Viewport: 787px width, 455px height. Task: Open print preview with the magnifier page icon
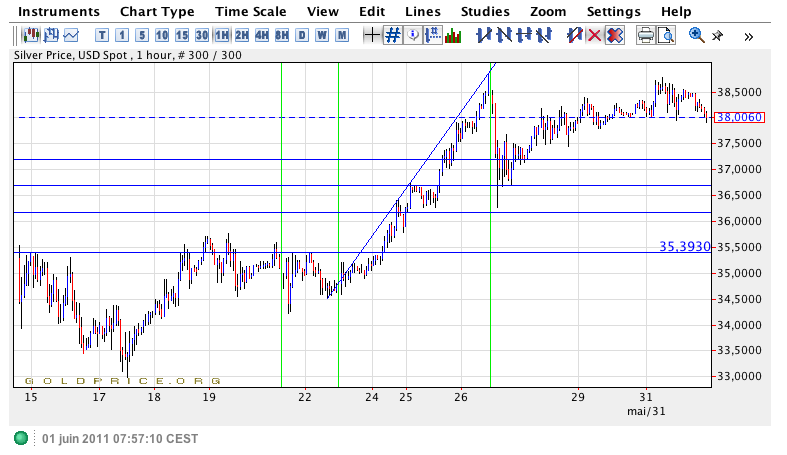tap(666, 35)
